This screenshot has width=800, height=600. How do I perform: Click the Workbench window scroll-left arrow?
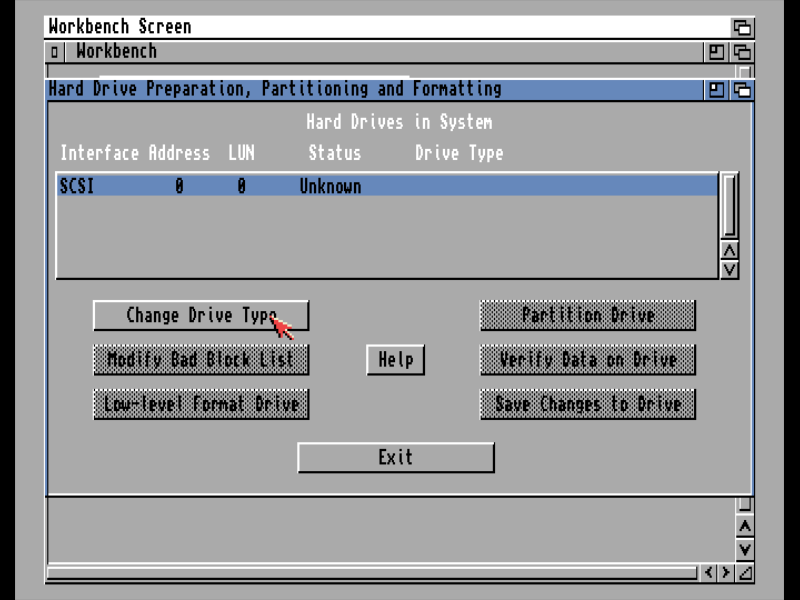[x=709, y=573]
